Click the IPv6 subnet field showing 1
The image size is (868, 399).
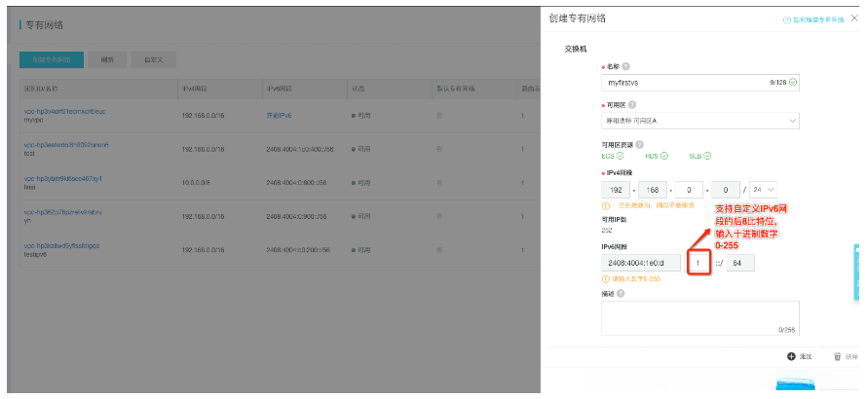pos(698,263)
